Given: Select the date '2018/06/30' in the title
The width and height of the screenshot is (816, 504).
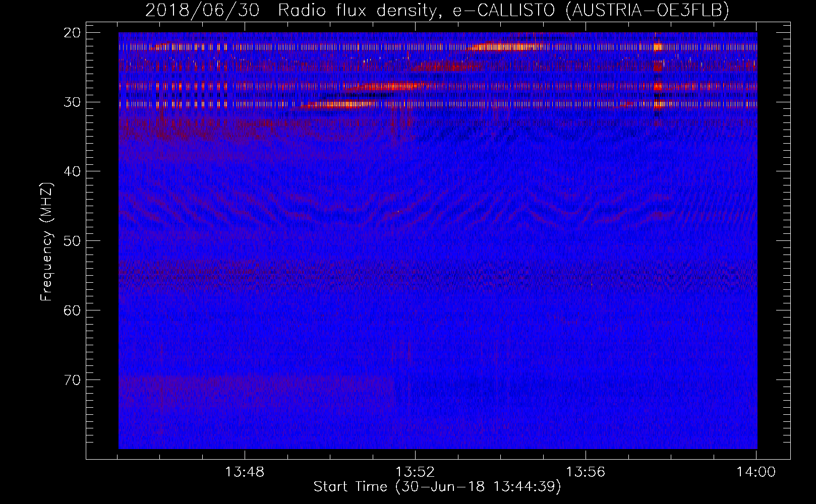Looking at the screenshot, I should [202, 10].
